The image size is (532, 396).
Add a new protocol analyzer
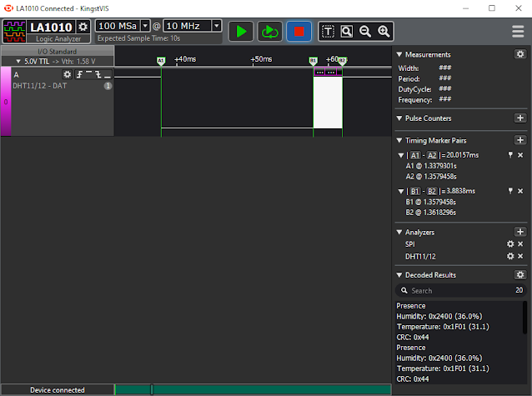[x=520, y=232]
